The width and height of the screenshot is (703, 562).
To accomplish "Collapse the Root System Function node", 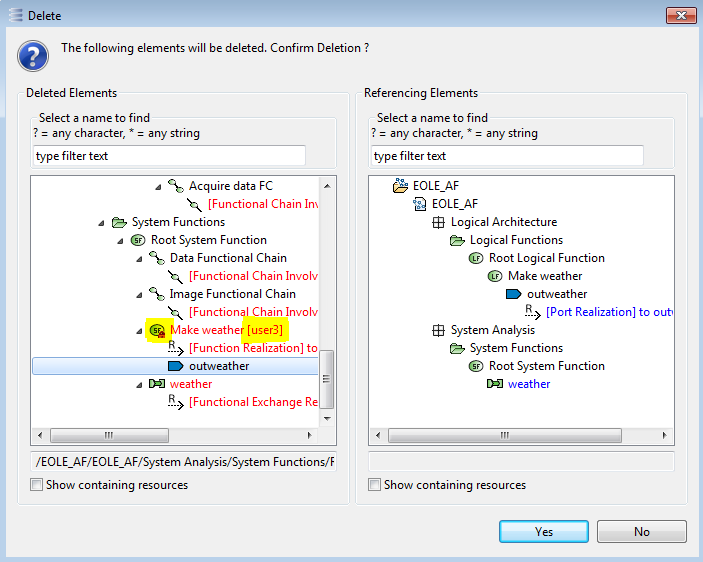I will pyautogui.click(x=120, y=240).
